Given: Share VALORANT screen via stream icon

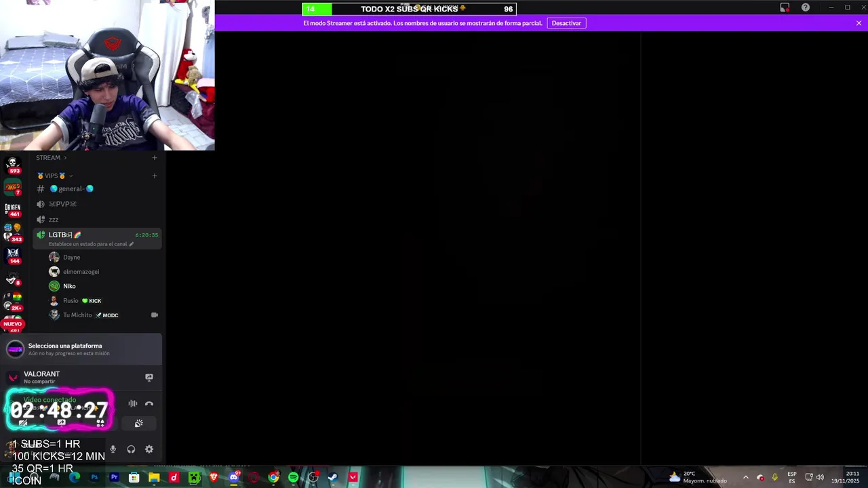Looking at the screenshot, I should 149,378.
